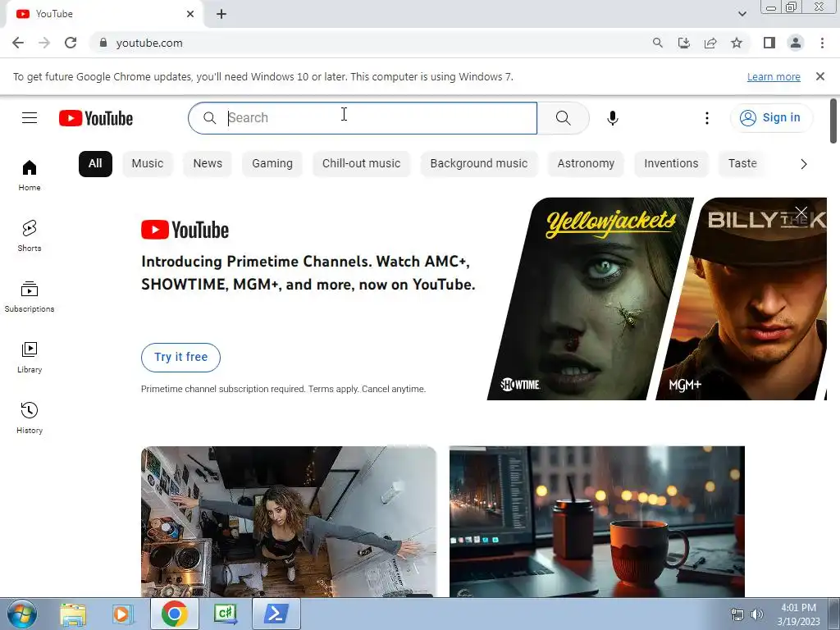Open PowerShell from the taskbar
This screenshot has height=630, width=840.
pyautogui.click(x=276, y=614)
